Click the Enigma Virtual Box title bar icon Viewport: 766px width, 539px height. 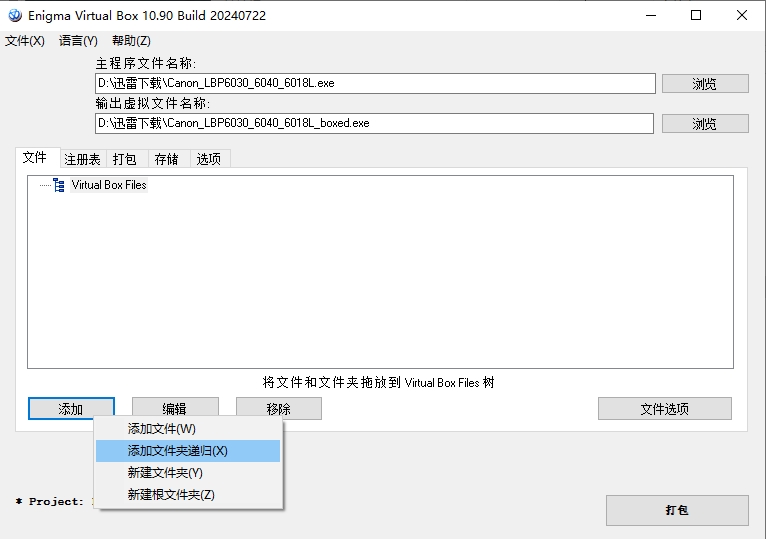[14, 15]
